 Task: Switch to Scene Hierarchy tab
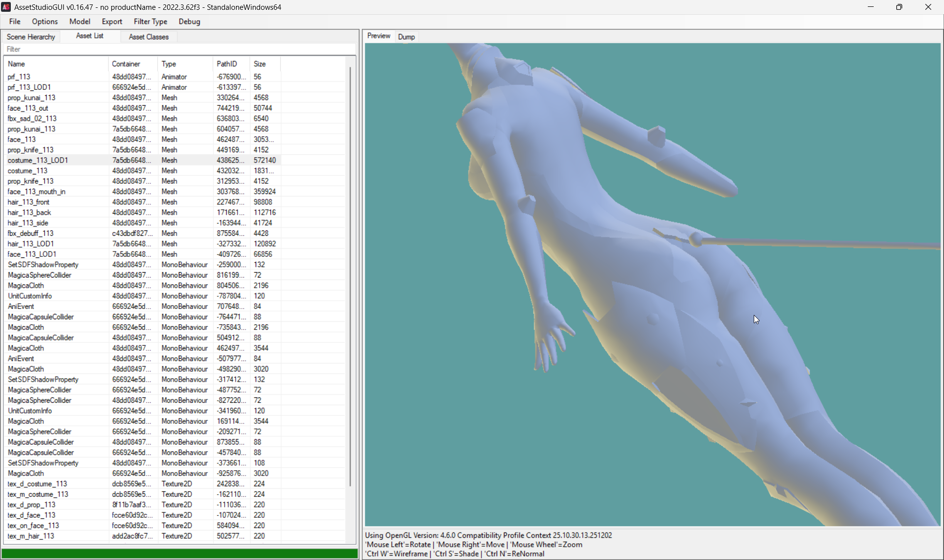pos(31,37)
